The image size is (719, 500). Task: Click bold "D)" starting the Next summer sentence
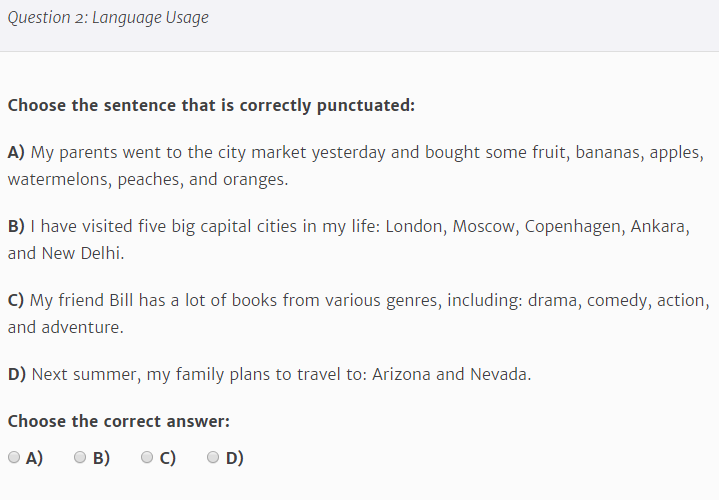point(17,374)
